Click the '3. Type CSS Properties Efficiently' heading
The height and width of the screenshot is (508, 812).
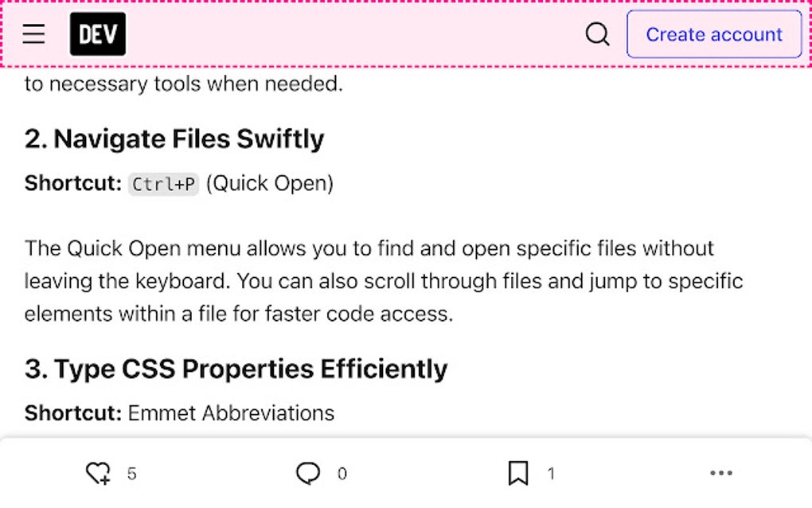pos(236,369)
